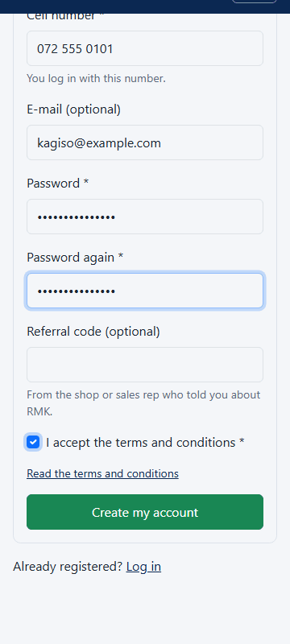Click the 'You log in with this number' hint
The image size is (290, 644).
tap(96, 78)
